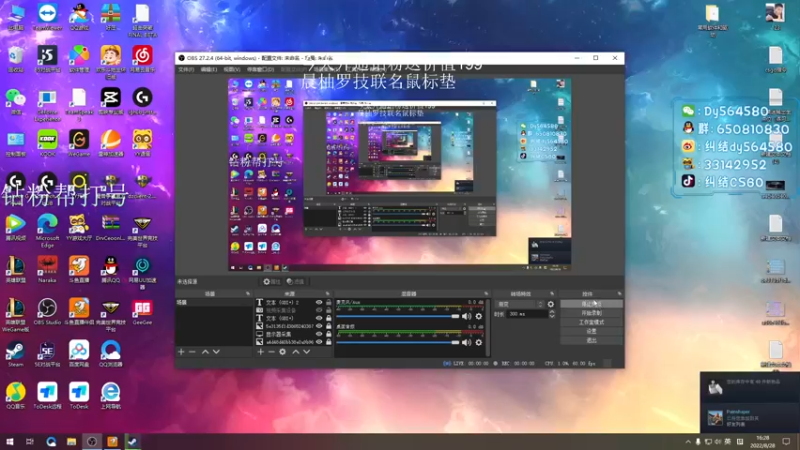This screenshot has width=800, height=450.
Task: Toggle visibility of the last a6d65d65 source
Action: click(x=319, y=342)
